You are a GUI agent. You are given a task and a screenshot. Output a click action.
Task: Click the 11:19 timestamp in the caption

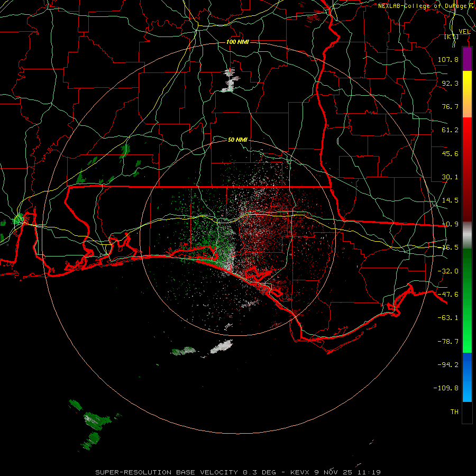point(369,472)
